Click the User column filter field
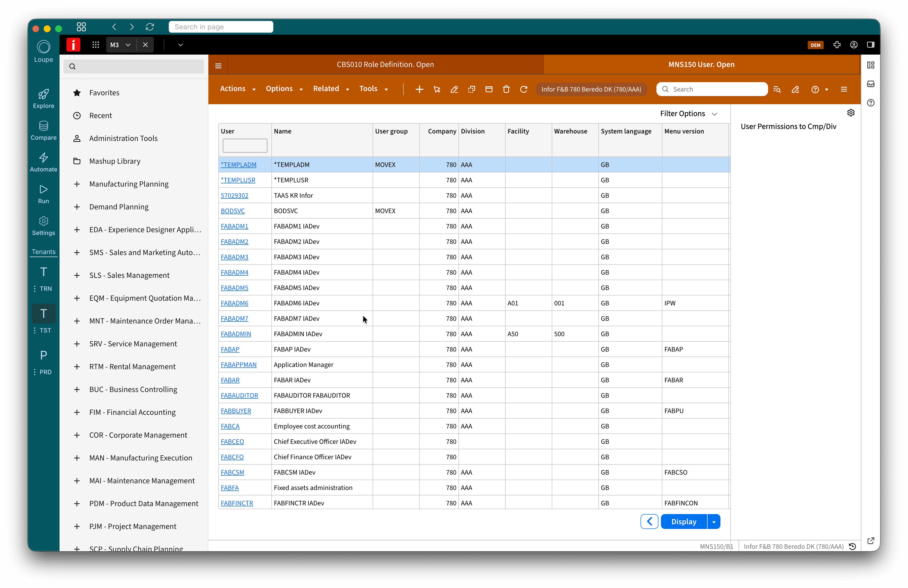Screen dimensions: 908x588 [245, 145]
